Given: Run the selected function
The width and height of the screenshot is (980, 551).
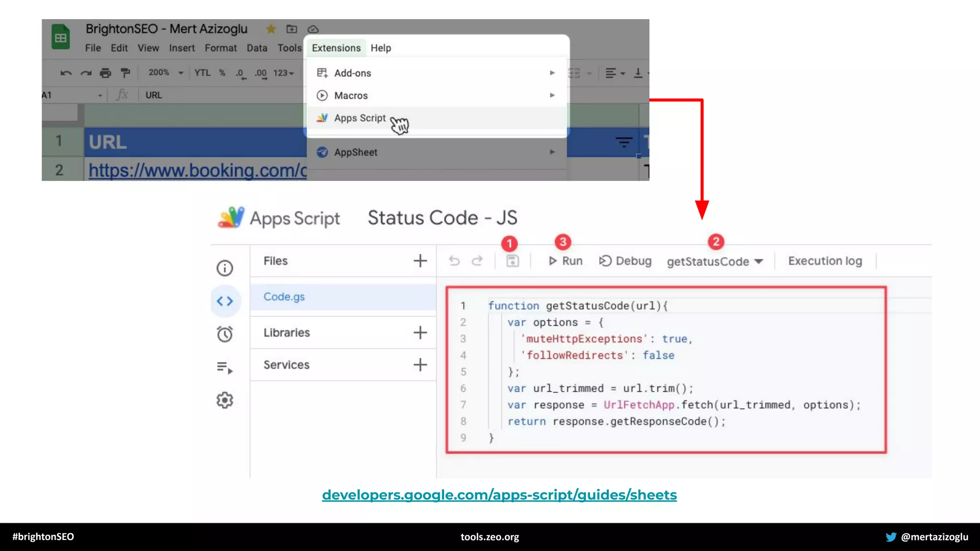Looking at the screenshot, I should click(x=566, y=261).
